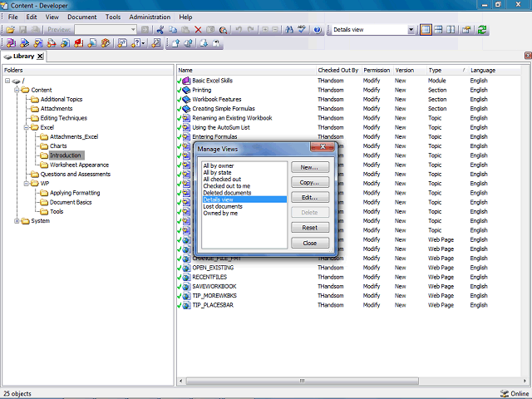The width and height of the screenshot is (532, 399).
Task: Click the check in up-arrow icon
Action: coord(175,43)
